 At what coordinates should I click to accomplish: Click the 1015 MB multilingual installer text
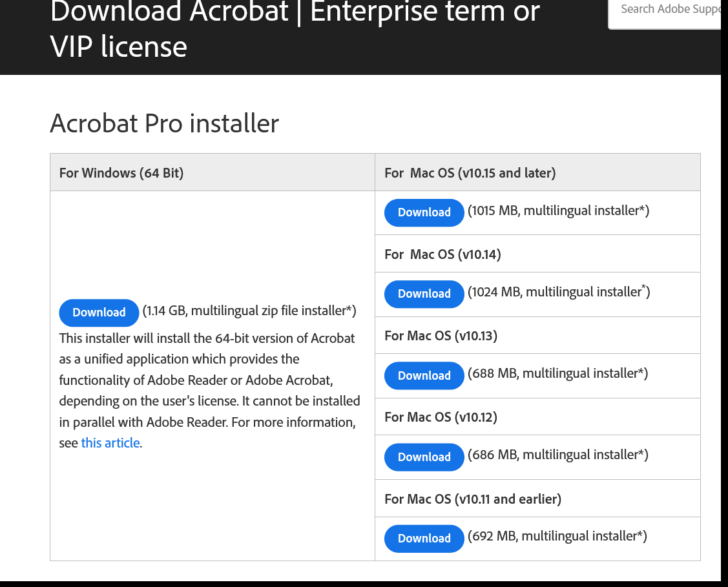coord(559,211)
